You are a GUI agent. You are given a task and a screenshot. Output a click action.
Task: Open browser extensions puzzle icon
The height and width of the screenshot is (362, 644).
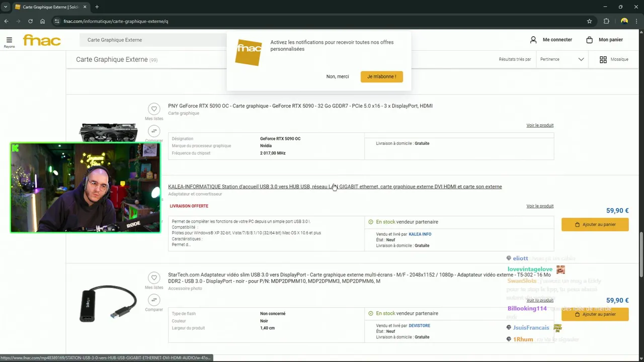pos(606,21)
